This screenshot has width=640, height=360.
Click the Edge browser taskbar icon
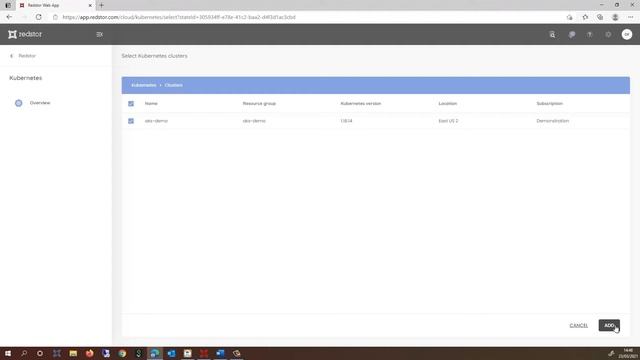[x=155, y=353]
